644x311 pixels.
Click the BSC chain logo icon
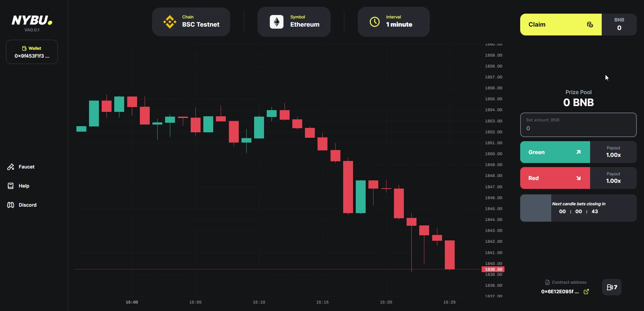(x=170, y=22)
